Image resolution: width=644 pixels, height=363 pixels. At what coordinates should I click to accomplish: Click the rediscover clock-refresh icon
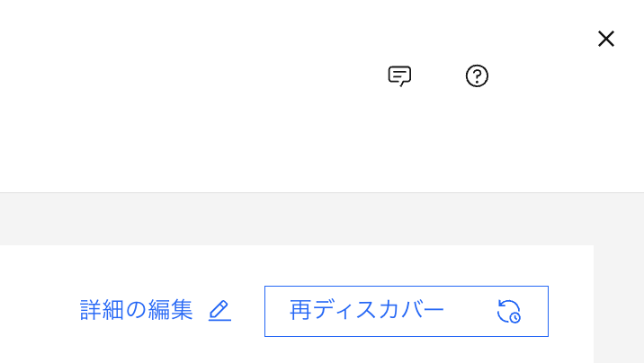tap(509, 312)
